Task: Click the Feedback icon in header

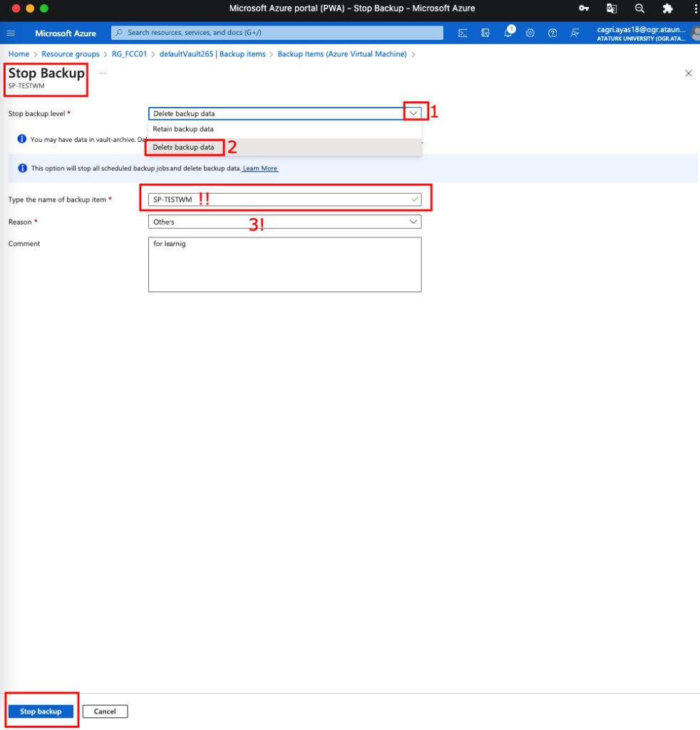Action: [575, 34]
